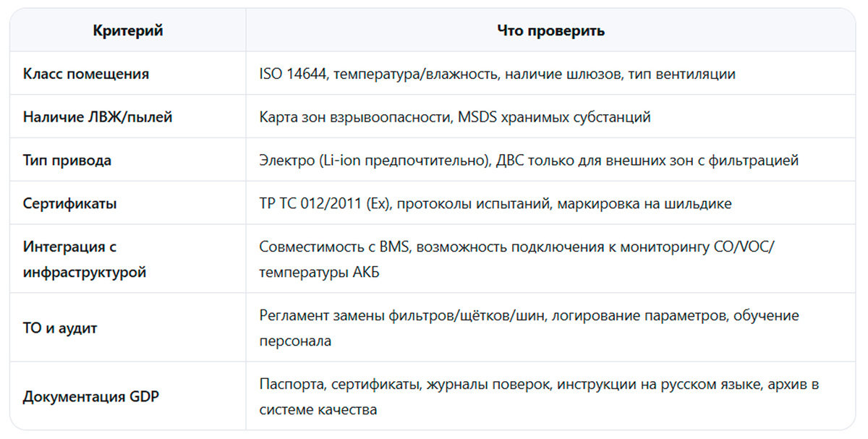
Task: Select the "Сертификаты" row label
Action: click(x=128, y=203)
